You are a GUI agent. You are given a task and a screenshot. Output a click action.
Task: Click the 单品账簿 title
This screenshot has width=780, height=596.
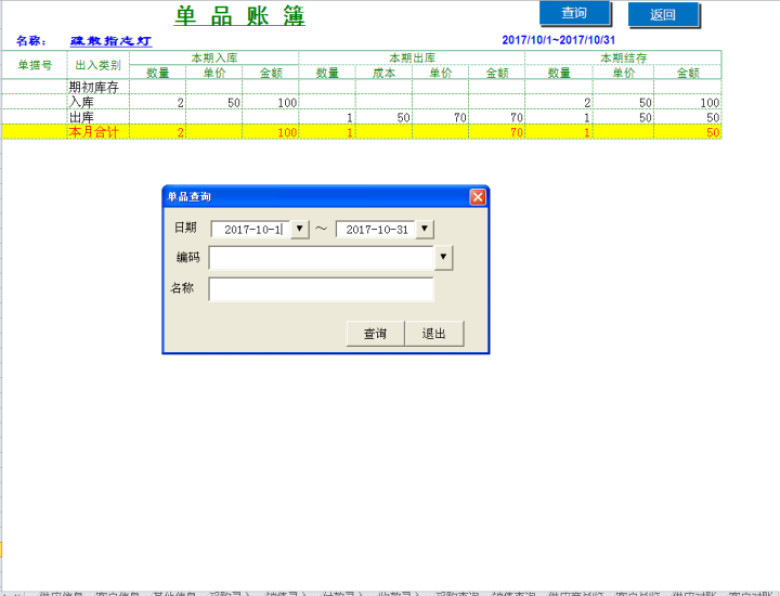(239, 15)
